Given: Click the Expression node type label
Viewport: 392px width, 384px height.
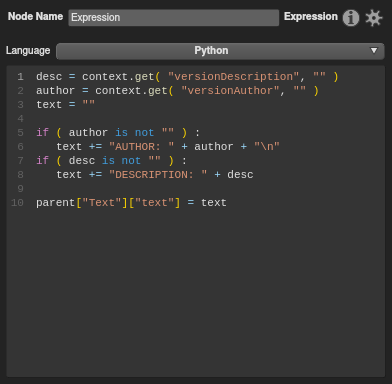Looking at the screenshot, I should click(311, 16).
